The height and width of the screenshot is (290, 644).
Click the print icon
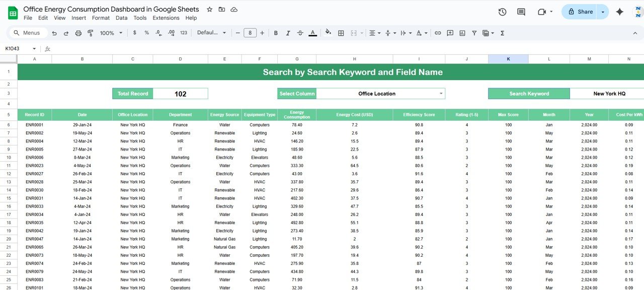tap(78, 33)
